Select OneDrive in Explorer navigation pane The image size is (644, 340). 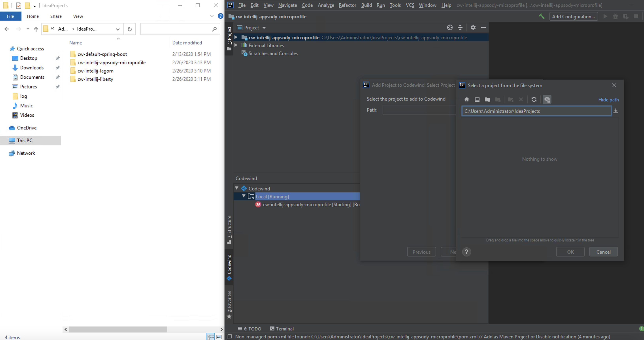coord(26,128)
